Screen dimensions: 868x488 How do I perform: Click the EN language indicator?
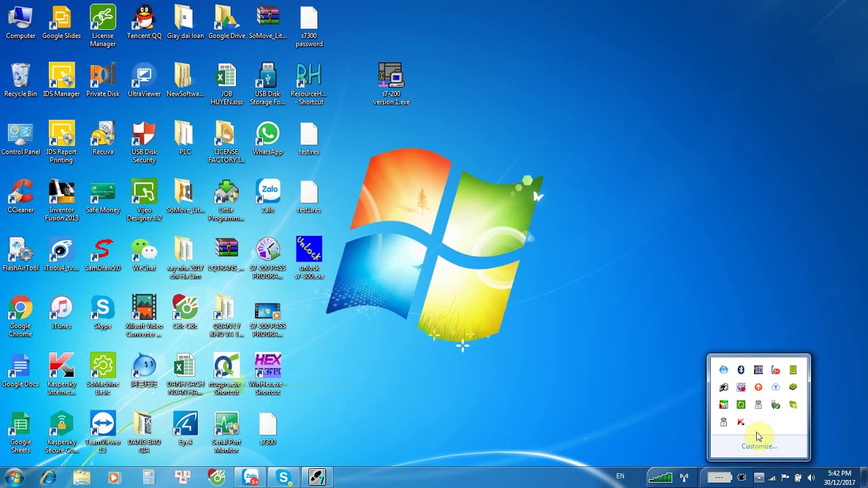620,476
